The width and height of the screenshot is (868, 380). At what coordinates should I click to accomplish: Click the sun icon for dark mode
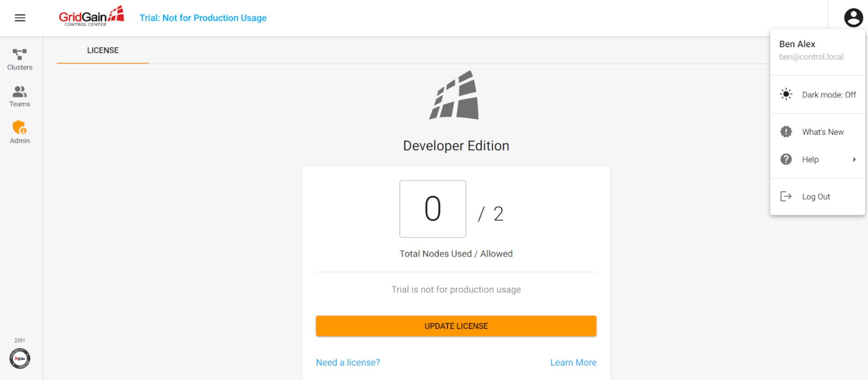[x=786, y=94]
